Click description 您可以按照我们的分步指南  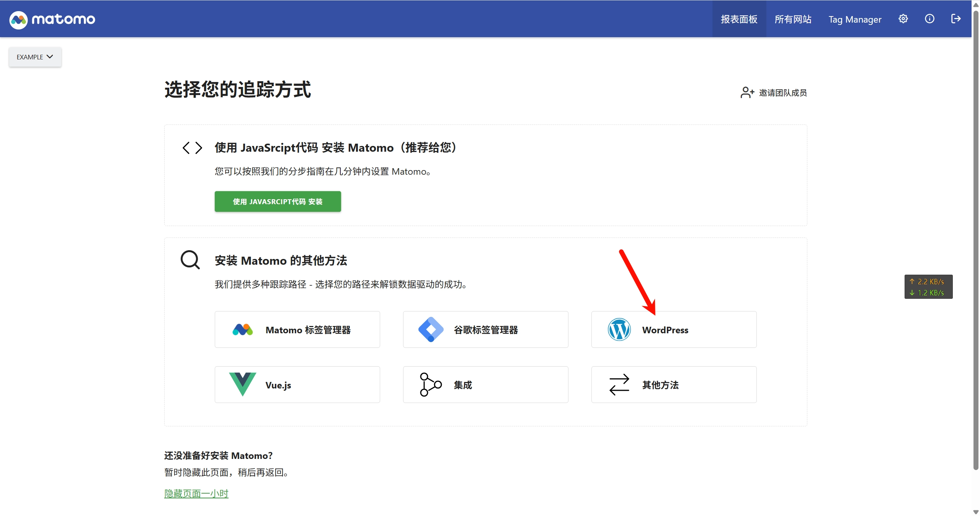[323, 171]
